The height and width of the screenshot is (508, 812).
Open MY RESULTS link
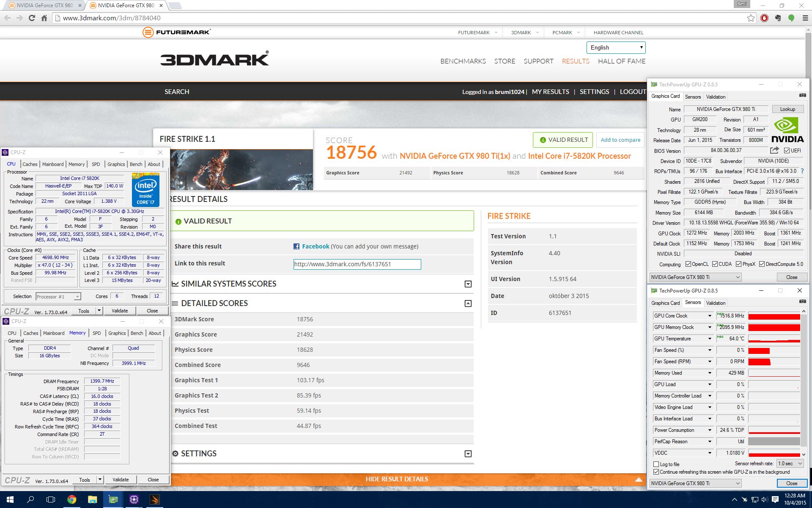(x=550, y=92)
